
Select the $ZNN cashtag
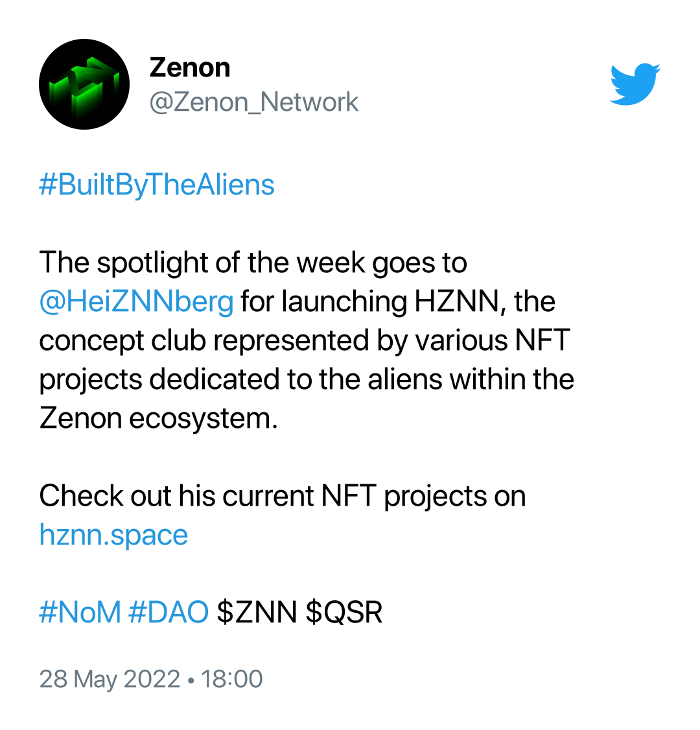(257, 612)
